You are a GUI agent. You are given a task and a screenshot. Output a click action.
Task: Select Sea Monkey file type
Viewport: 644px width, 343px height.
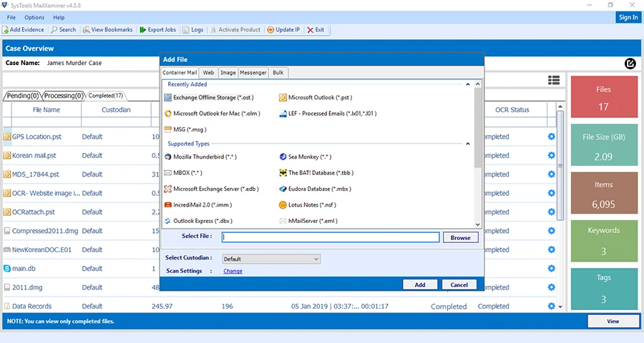point(305,156)
